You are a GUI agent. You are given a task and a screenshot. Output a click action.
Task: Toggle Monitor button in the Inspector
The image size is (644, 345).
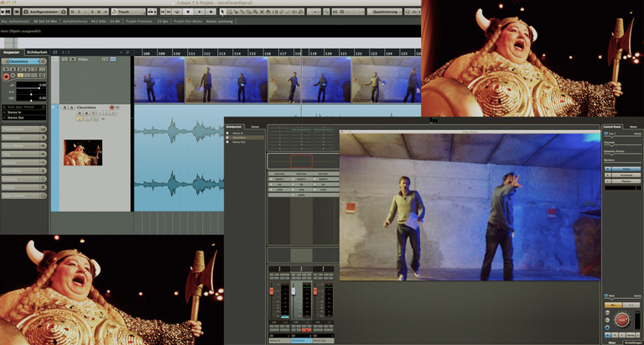point(13,76)
